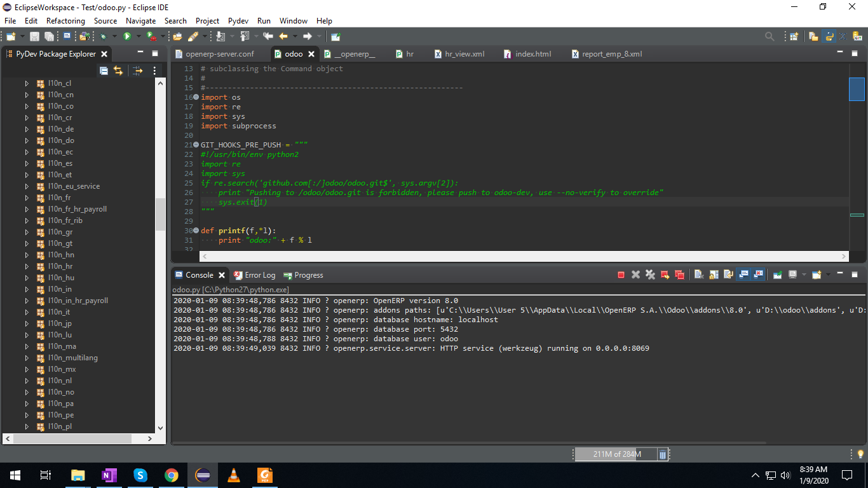The height and width of the screenshot is (488, 868).
Task: Open the Pydev menu in the menu bar
Action: click(x=238, y=21)
